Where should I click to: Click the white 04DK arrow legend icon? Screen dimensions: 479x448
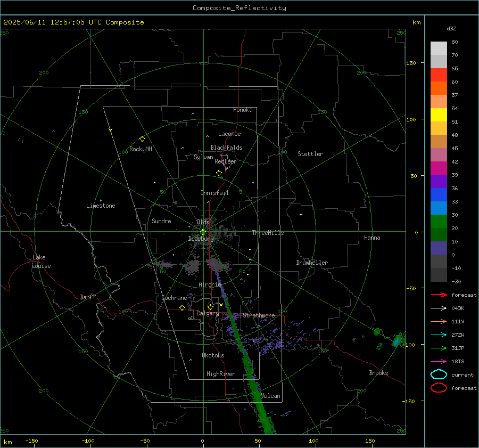[x=439, y=308]
